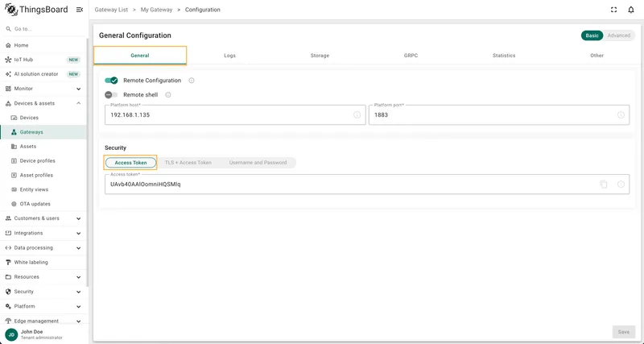Click the Home house icon

8,45
